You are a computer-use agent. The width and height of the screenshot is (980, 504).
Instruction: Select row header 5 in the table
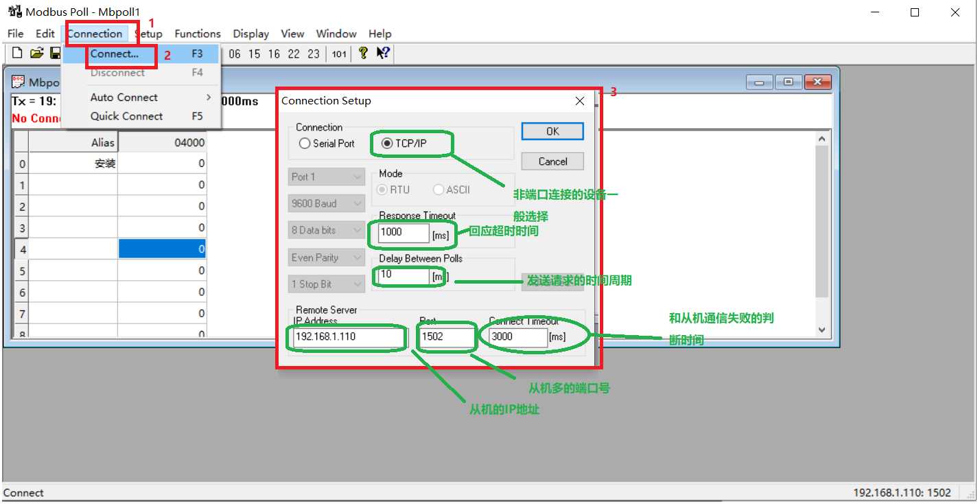pyautogui.click(x=22, y=270)
